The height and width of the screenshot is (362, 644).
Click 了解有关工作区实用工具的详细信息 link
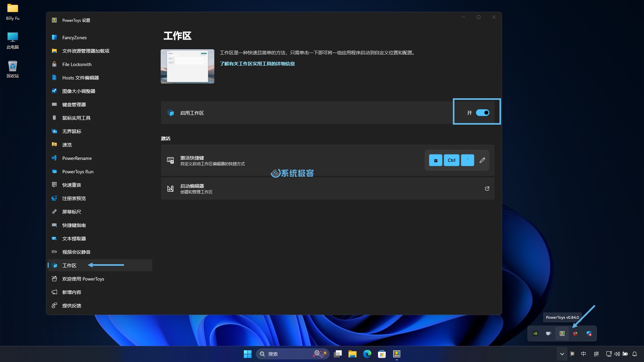257,63
